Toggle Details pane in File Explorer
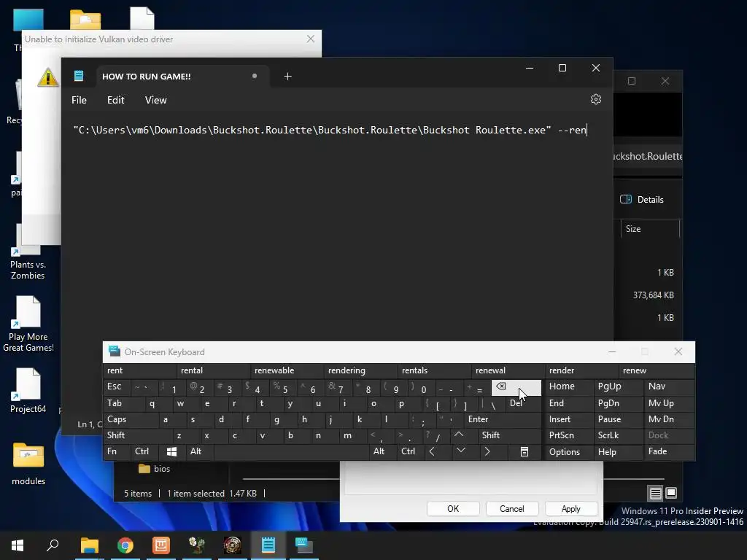The width and height of the screenshot is (747, 560). (642, 200)
